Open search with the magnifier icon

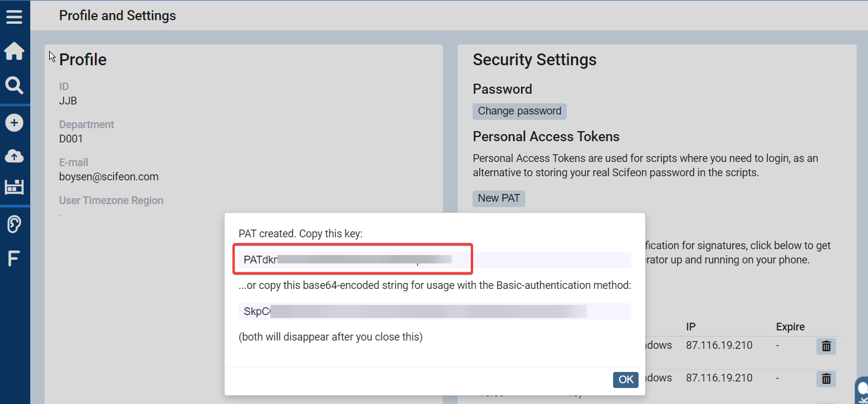[x=14, y=86]
